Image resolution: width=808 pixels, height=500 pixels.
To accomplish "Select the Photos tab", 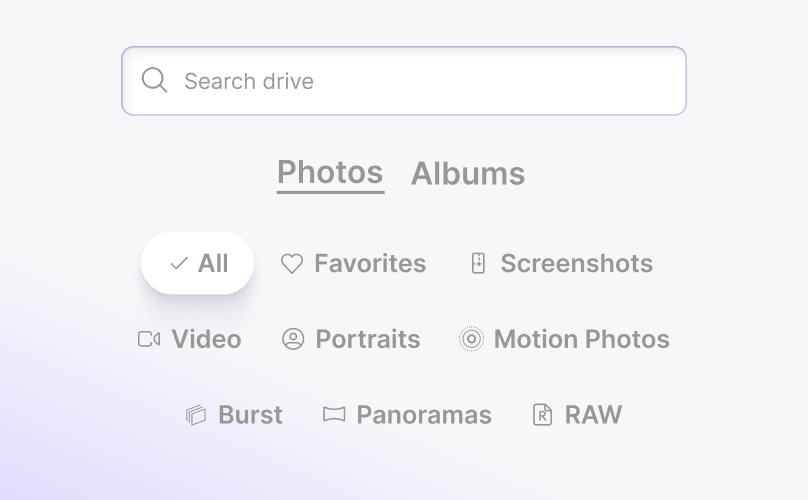I will coord(330,173).
